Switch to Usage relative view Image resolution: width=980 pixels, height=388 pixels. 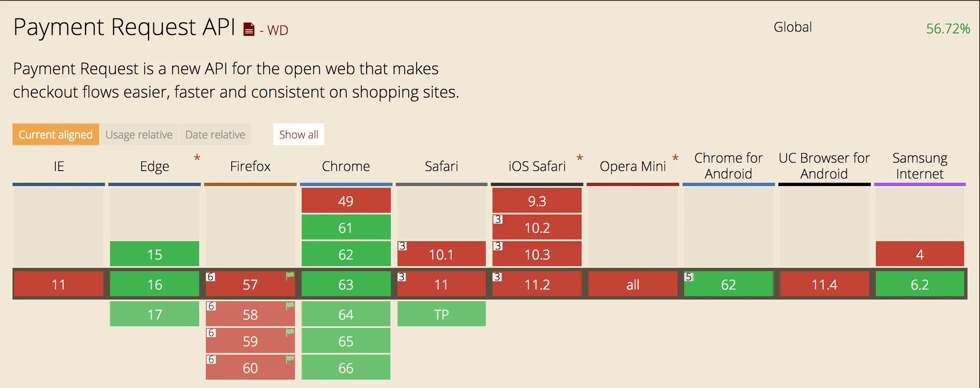click(x=139, y=134)
